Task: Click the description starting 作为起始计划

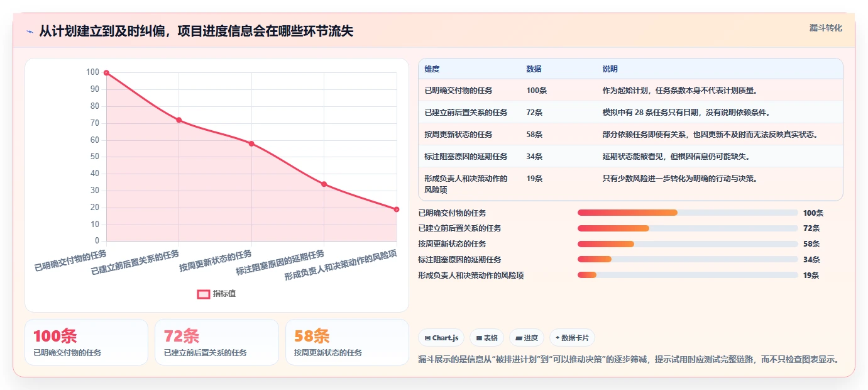Action: pyautogui.click(x=679, y=91)
